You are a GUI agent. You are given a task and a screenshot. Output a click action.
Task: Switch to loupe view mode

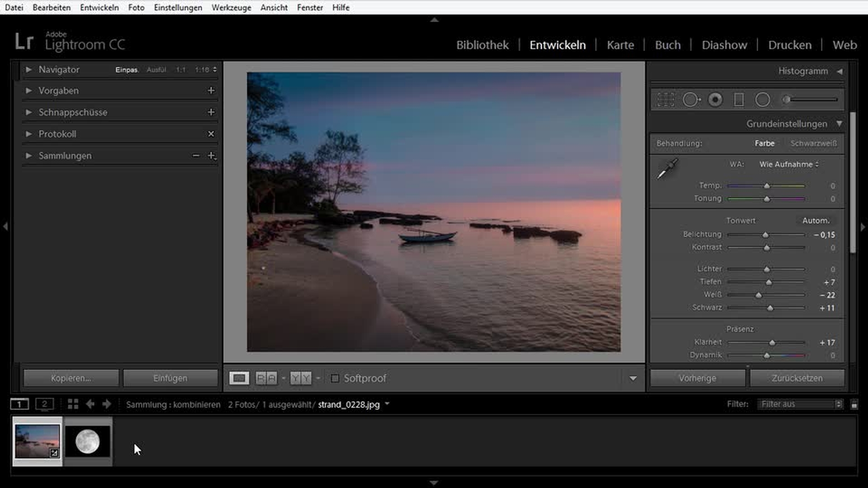pos(239,378)
